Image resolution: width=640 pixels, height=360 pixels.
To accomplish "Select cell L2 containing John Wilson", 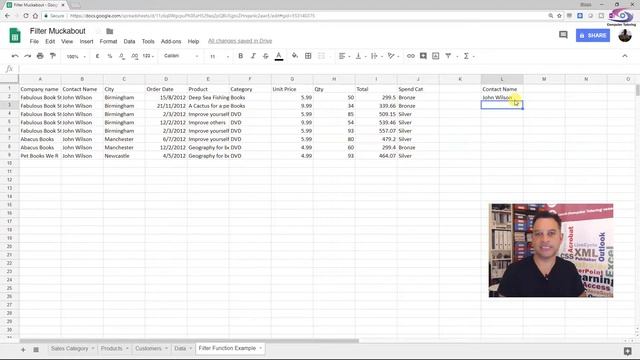I will tap(502, 98).
